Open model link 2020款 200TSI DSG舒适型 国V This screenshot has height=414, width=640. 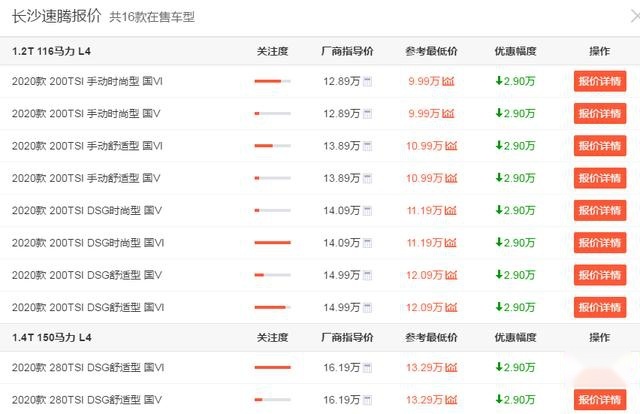pos(87,275)
